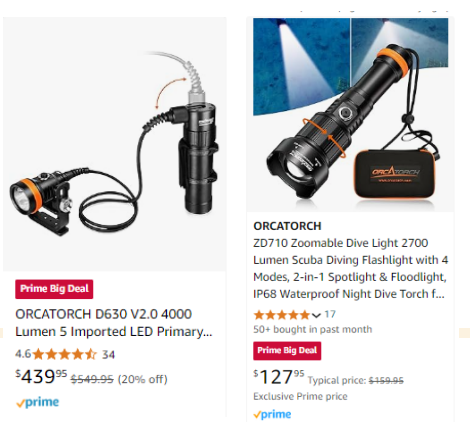Viewport: 470px width, 423px height.
Task: Click the Exclusive Prime price label
Action: pyautogui.click(x=300, y=396)
